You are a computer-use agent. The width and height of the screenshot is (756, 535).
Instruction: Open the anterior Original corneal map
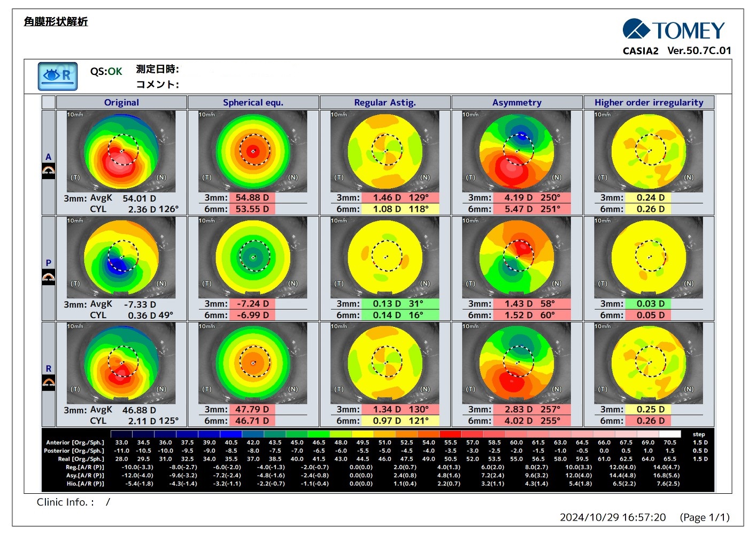[x=121, y=151]
